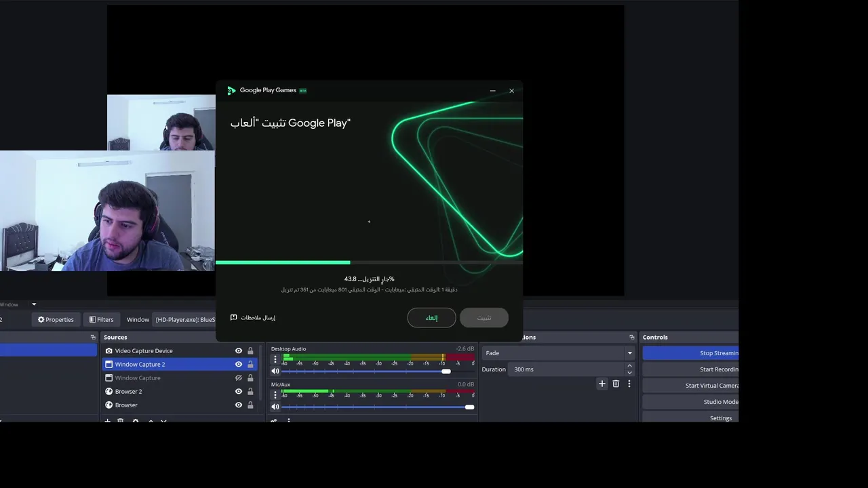Close the Google Play Games installer window
Image resolution: width=868 pixels, height=488 pixels.
(511, 90)
